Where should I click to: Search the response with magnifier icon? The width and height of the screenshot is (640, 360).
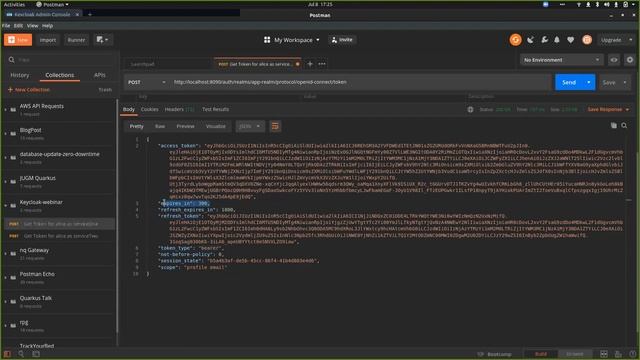(x=624, y=126)
